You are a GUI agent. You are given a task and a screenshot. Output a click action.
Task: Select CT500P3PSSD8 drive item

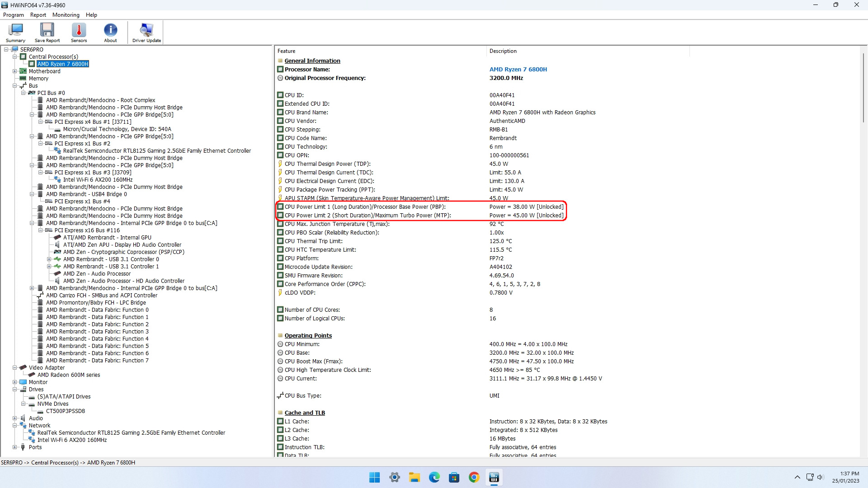pos(66,411)
